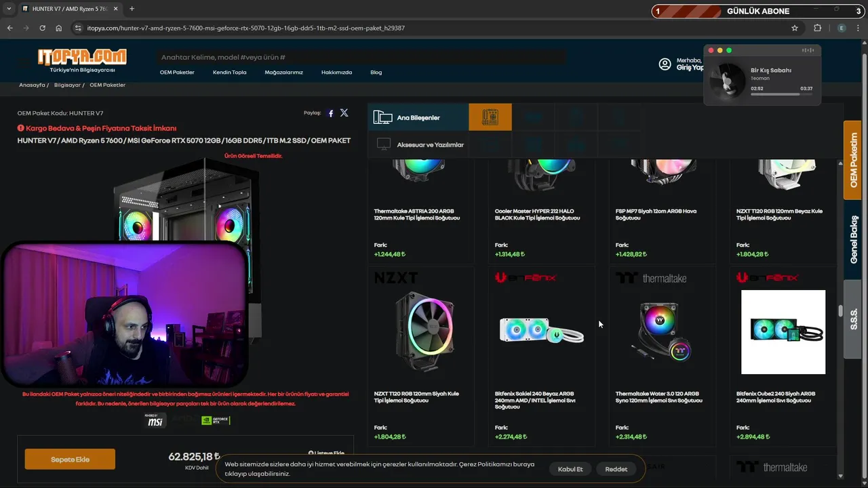Open the OEM Paketler menu
This screenshot has height=488, width=868.
pyautogui.click(x=177, y=73)
